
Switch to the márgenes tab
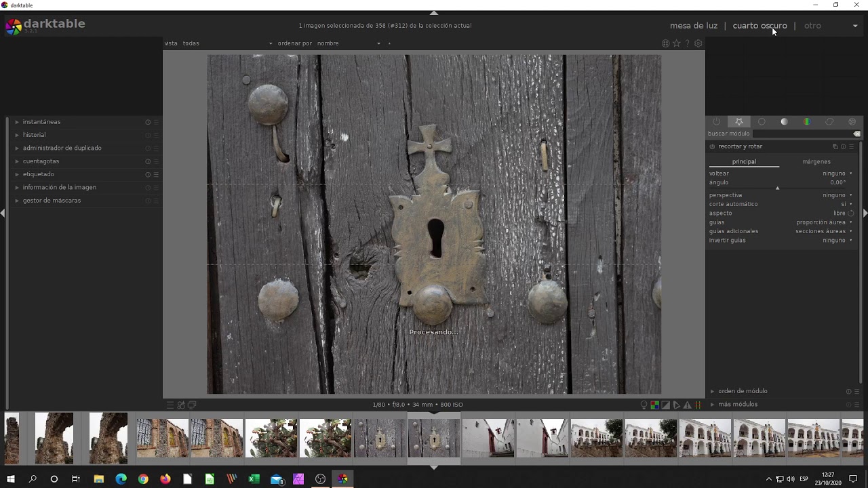click(816, 162)
